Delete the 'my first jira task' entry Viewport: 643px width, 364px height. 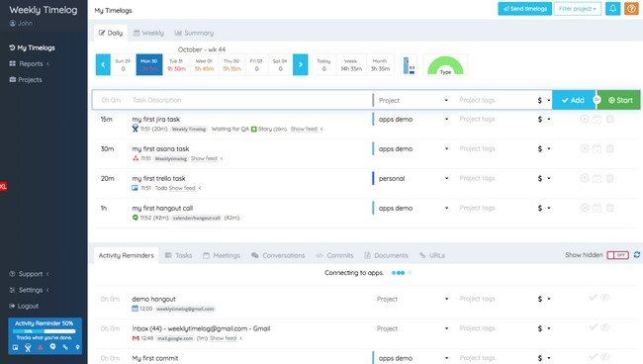click(609, 120)
